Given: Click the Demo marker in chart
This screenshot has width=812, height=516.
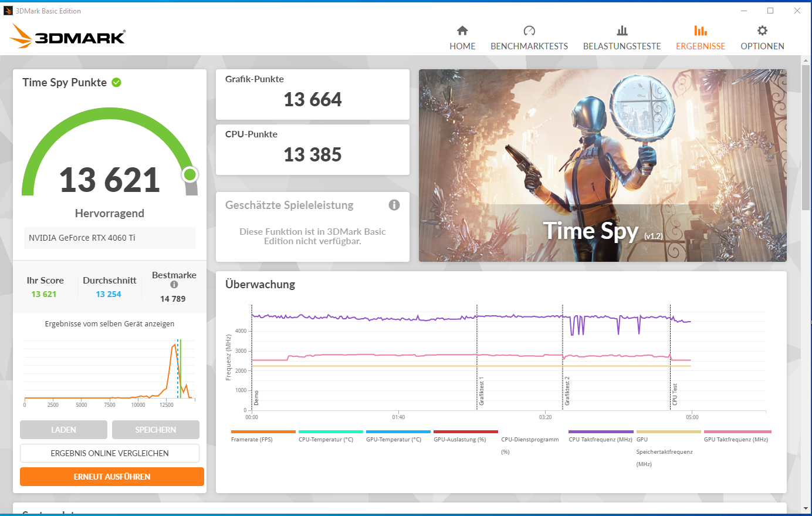Looking at the screenshot, I should click(256, 398).
